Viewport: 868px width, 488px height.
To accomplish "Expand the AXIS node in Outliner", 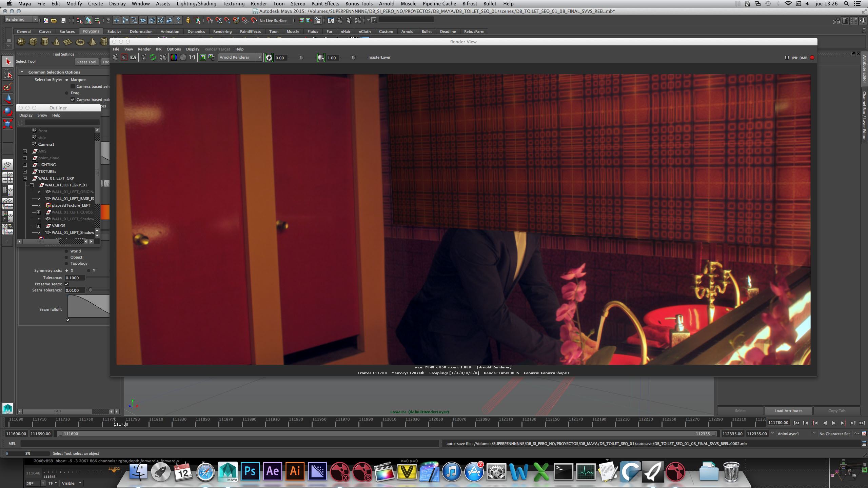I will pyautogui.click(x=25, y=151).
